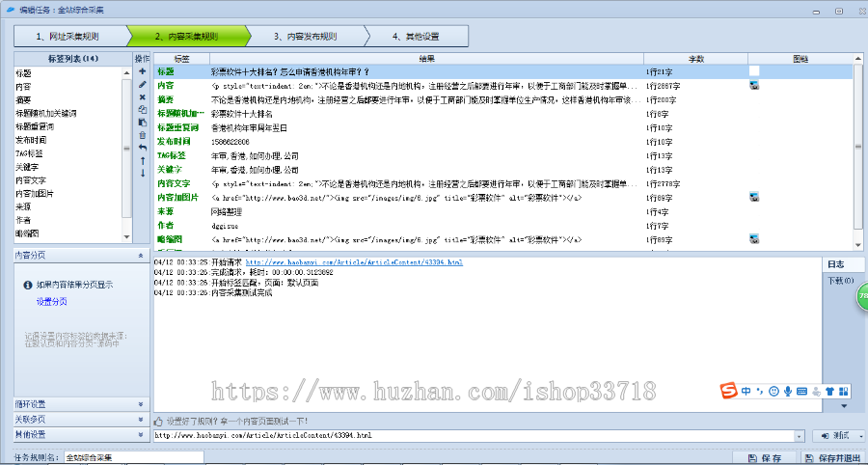Select the 作者 row in the results table
This screenshot has width=868, height=465.
coord(503,226)
